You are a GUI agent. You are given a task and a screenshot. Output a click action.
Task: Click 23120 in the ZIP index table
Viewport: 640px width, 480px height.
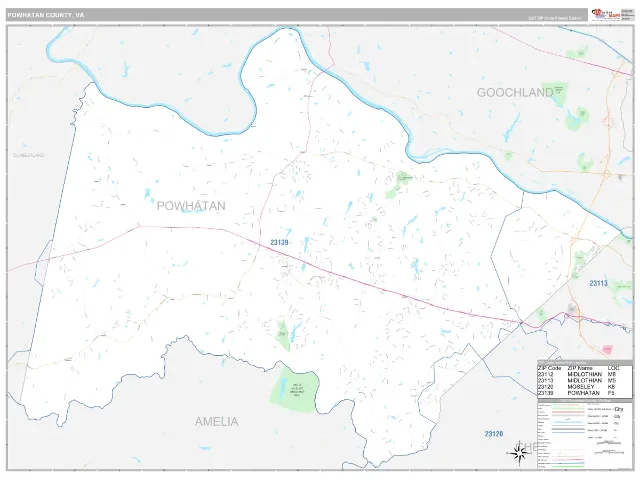point(545,387)
